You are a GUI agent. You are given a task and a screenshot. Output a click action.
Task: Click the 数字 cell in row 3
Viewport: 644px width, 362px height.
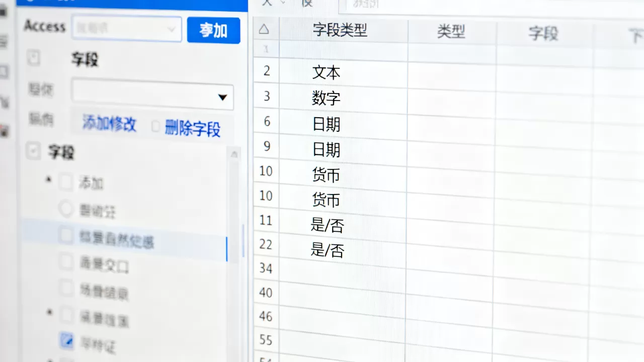pyautogui.click(x=343, y=98)
